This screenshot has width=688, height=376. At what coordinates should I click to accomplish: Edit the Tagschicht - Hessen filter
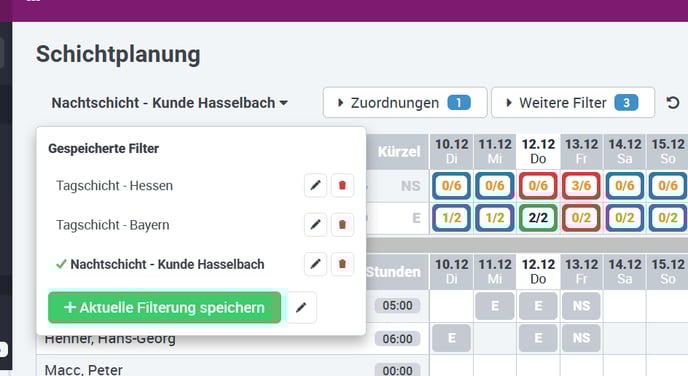click(x=315, y=185)
